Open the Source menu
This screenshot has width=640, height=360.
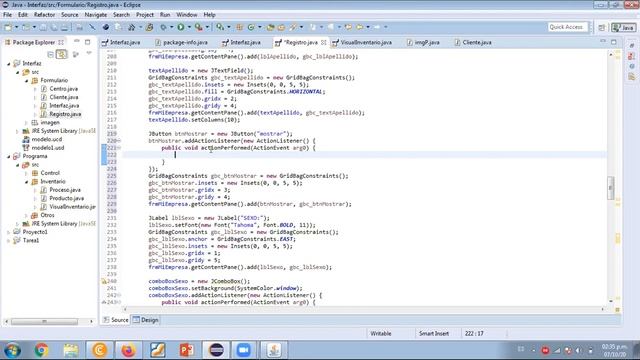(x=69, y=15)
